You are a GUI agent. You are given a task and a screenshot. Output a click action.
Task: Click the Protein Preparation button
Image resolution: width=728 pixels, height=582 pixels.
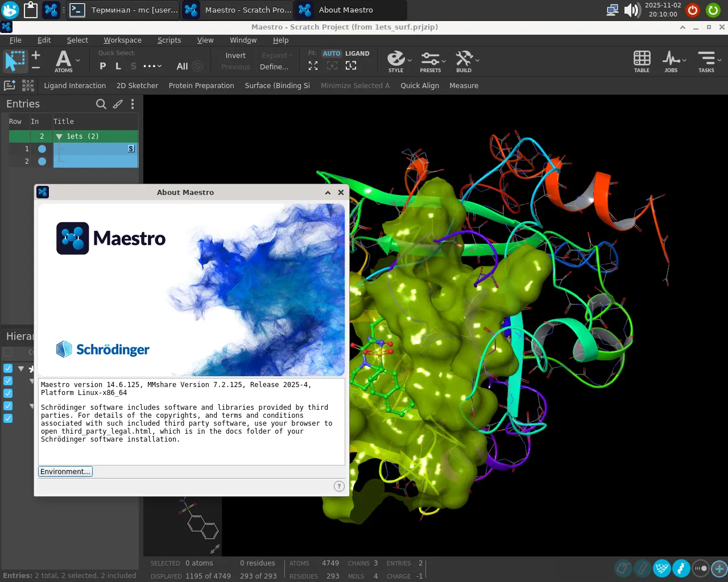click(201, 86)
